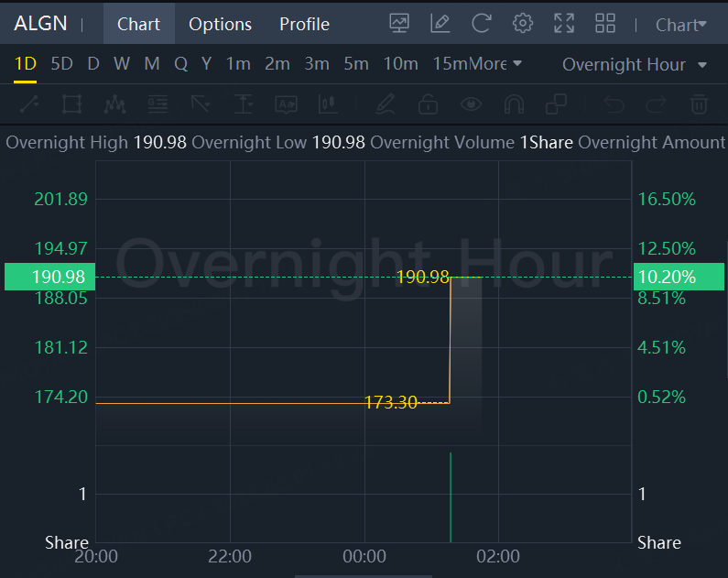Switch to the Options tab
This screenshot has width=728, height=578.
point(220,24)
